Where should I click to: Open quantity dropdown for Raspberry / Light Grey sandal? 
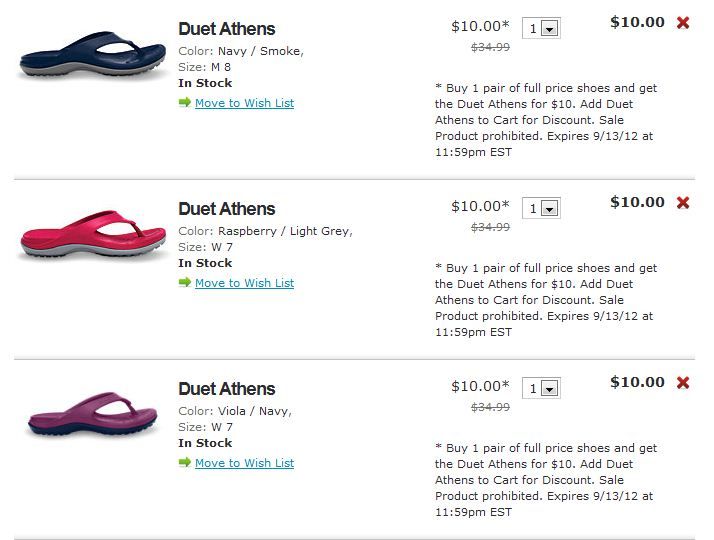coord(541,209)
